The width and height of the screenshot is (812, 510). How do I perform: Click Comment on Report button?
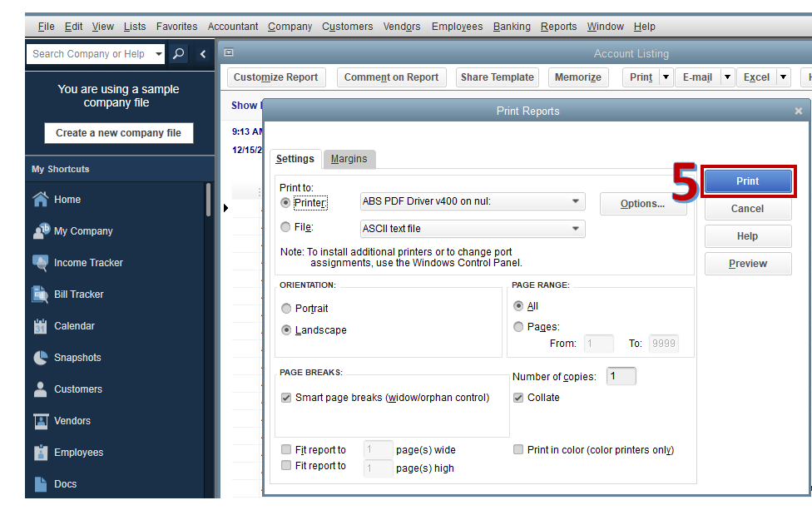click(x=392, y=77)
